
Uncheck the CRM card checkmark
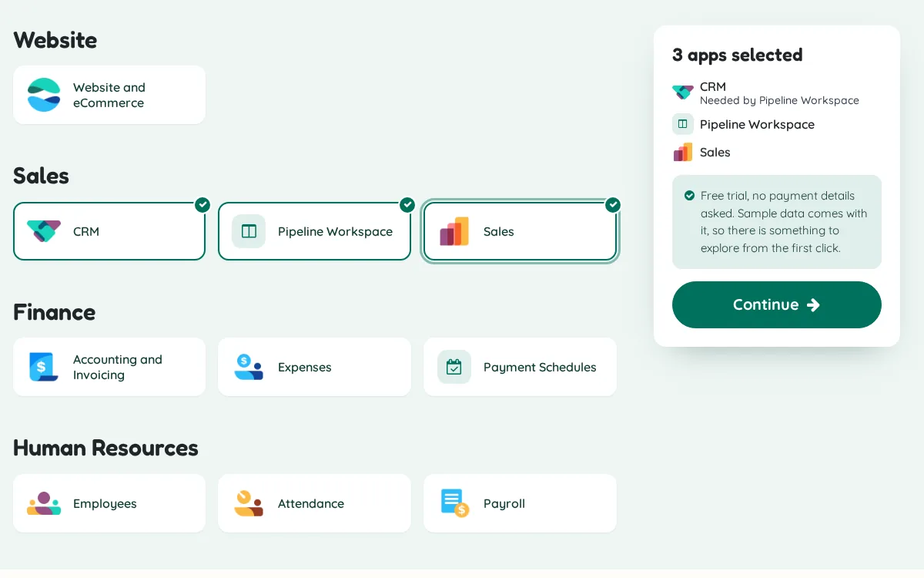(203, 204)
